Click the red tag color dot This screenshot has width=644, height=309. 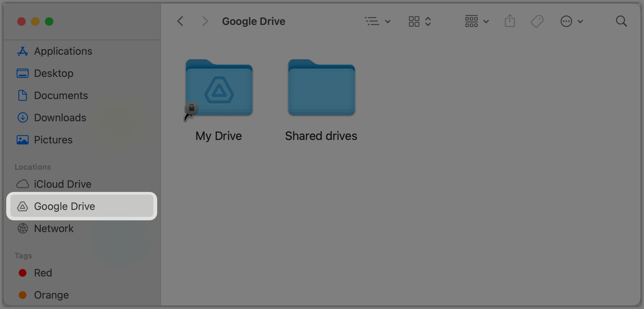[23, 273]
